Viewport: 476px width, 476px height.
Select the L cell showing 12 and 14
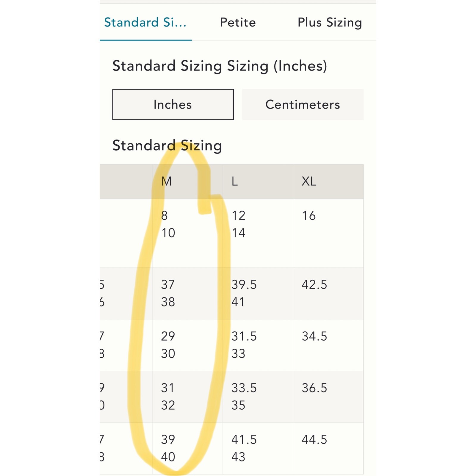pyautogui.click(x=239, y=224)
